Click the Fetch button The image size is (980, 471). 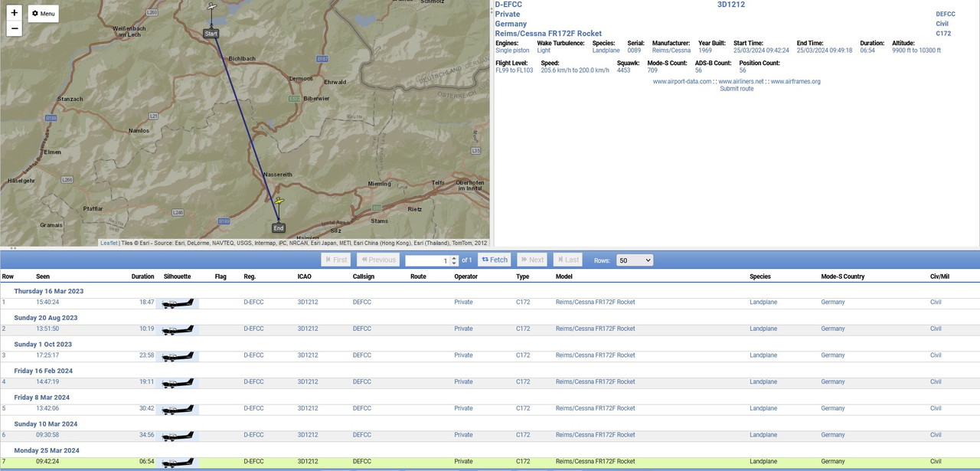coord(495,260)
